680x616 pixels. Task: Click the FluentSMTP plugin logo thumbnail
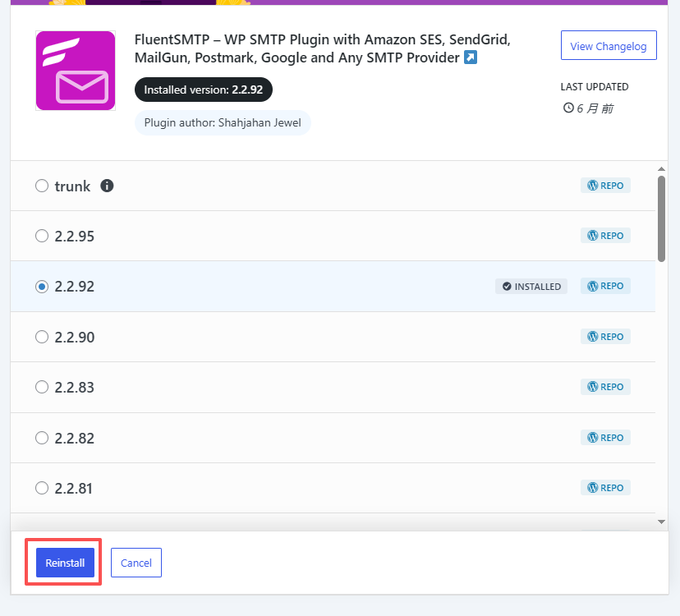[x=76, y=71]
